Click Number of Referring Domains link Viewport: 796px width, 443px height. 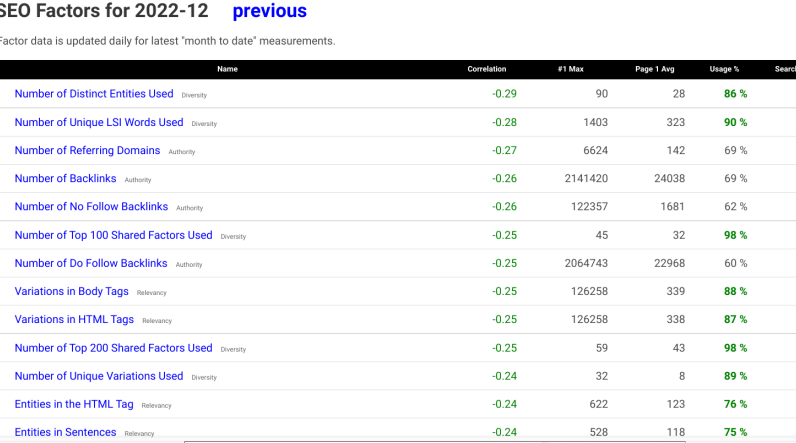coord(87,150)
